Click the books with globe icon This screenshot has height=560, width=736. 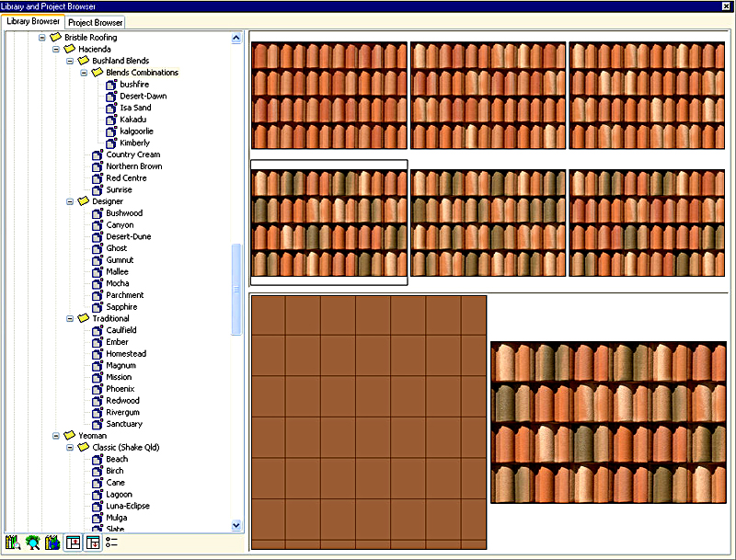point(52,543)
